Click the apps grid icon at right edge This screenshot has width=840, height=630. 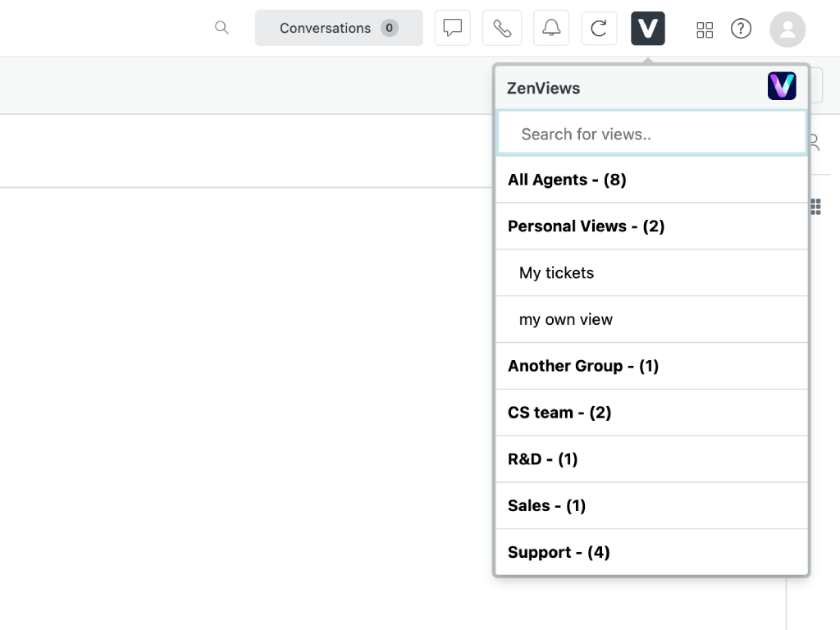(x=816, y=207)
